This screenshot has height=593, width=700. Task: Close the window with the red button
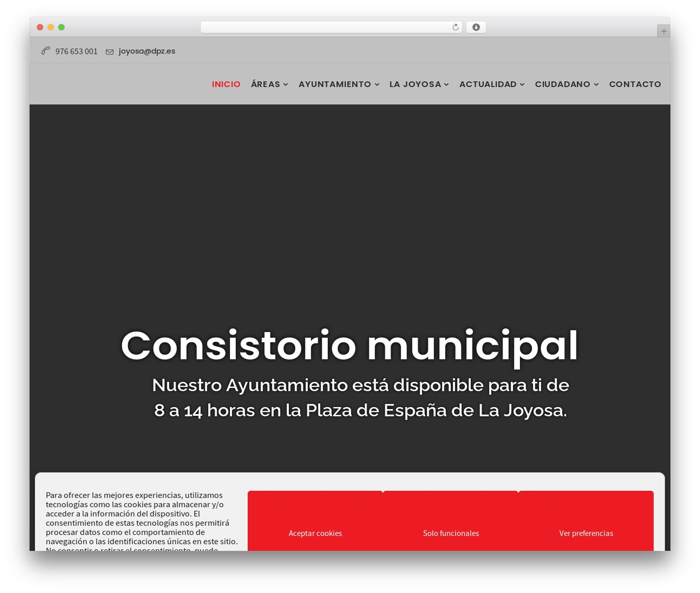(40, 27)
